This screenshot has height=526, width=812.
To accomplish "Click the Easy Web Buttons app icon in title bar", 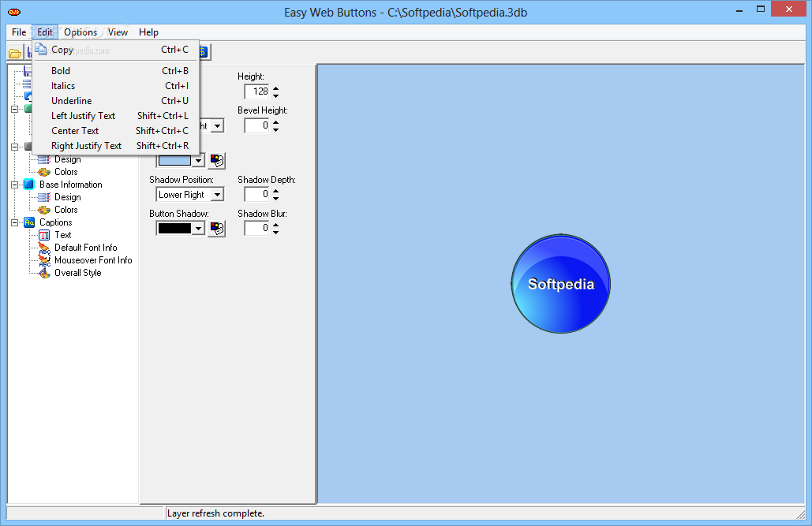I will point(14,12).
